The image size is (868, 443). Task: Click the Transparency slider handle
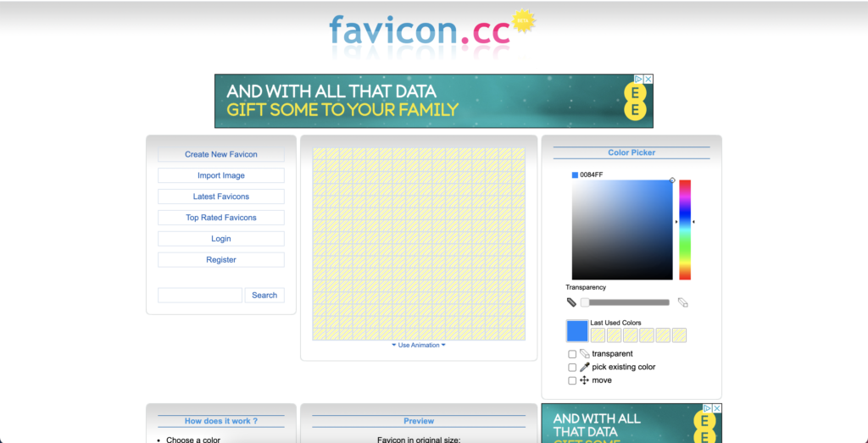tap(585, 302)
